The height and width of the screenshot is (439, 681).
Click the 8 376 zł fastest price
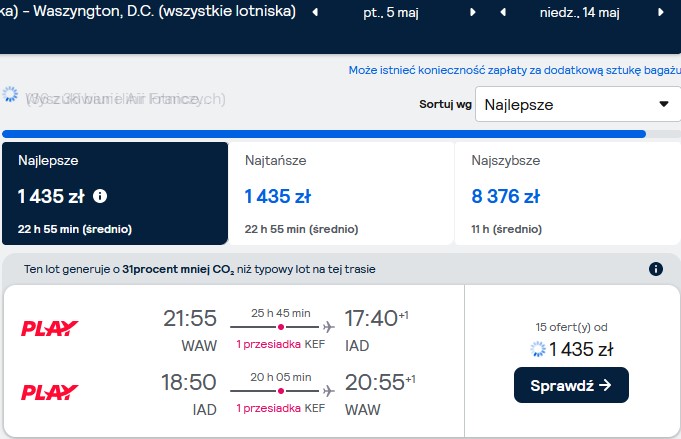[506, 196]
